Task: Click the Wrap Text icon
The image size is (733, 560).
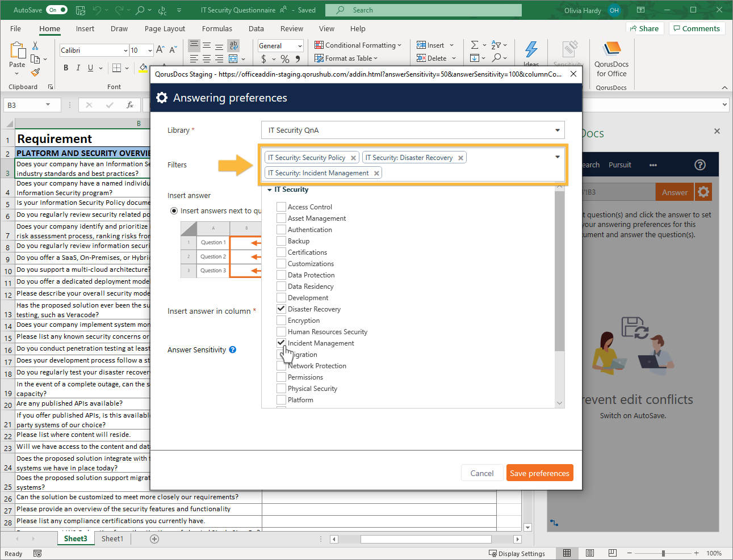Action: (x=233, y=45)
